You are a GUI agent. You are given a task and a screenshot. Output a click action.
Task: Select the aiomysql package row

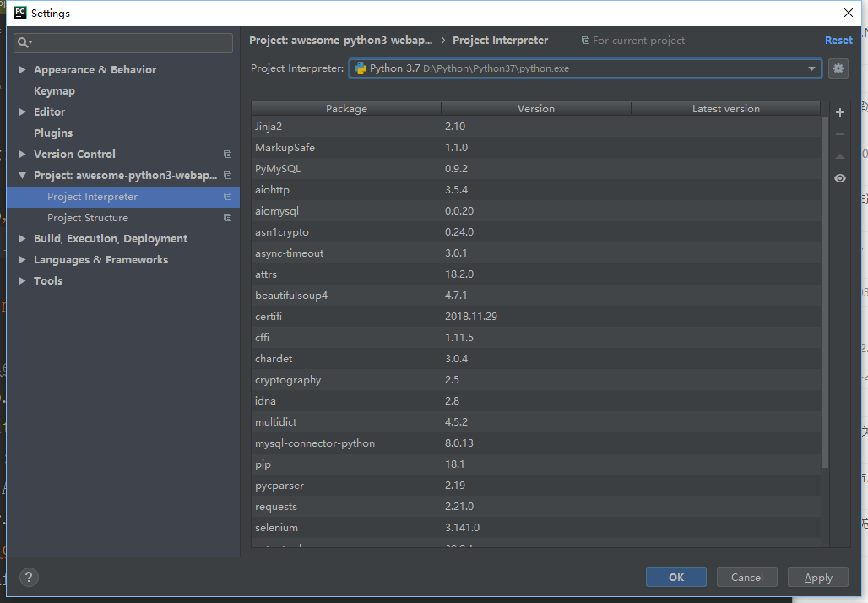pos(536,211)
